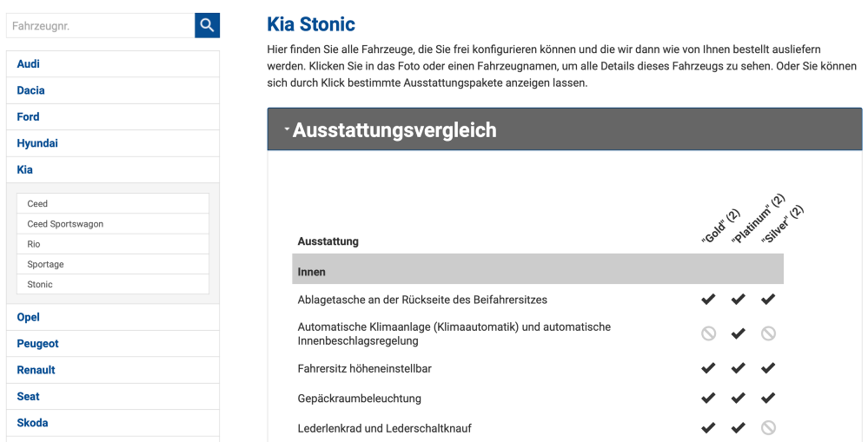The height and width of the screenshot is (442, 868).
Task: Select Ceed Sportswagon in Kia submenu
Action: tap(65, 224)
